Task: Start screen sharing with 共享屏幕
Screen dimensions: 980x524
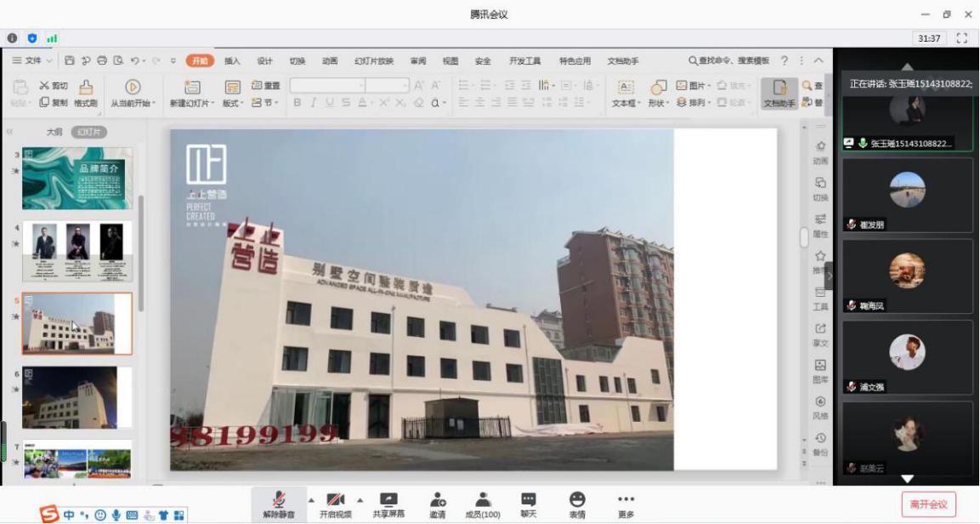Action: tap(388, 504)
